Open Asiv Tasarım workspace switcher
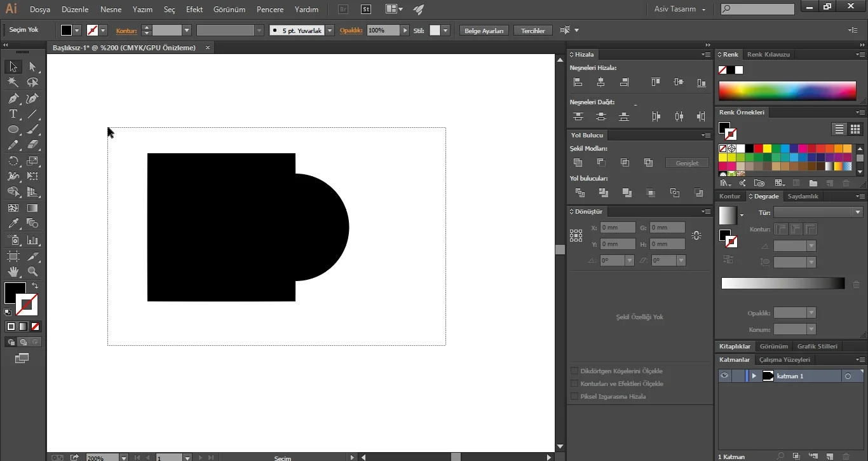 [680, 10]
